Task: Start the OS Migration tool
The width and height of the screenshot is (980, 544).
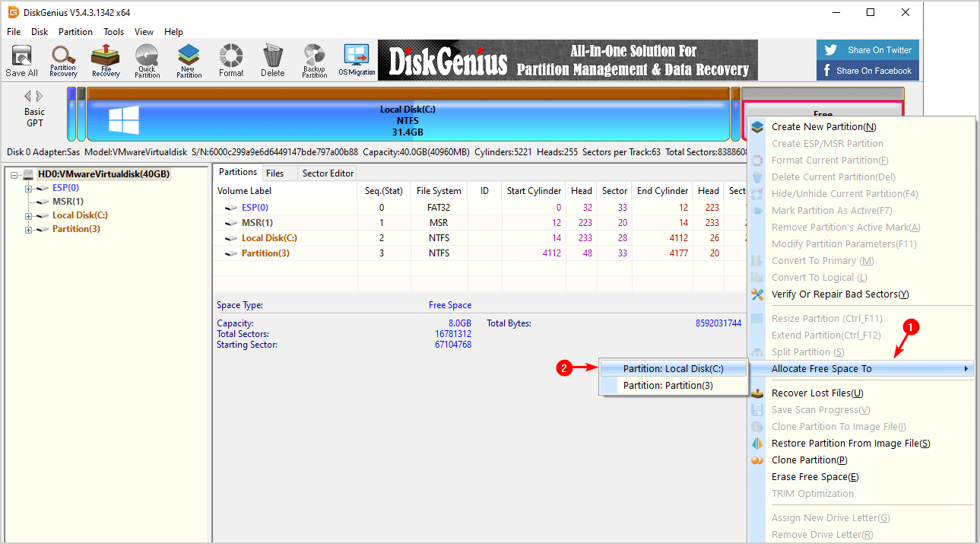Action: (x=357, y=61)
